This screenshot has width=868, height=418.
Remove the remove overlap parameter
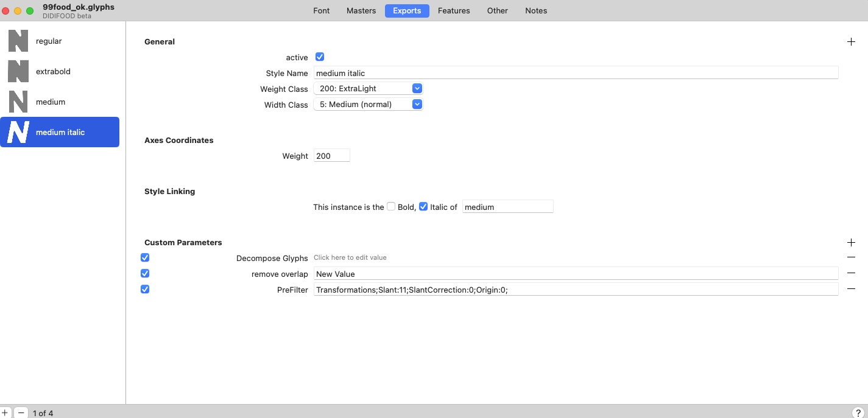[851, 273]
